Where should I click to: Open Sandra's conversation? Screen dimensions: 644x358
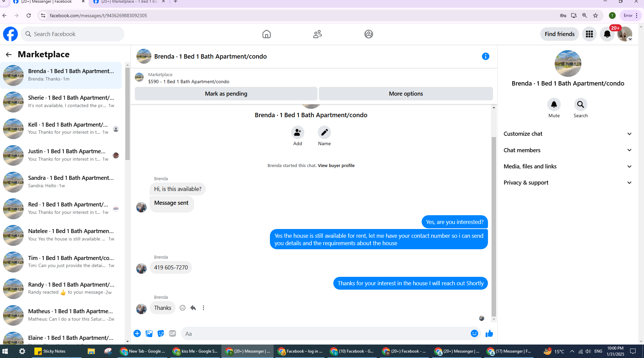[x=61, y=182]
